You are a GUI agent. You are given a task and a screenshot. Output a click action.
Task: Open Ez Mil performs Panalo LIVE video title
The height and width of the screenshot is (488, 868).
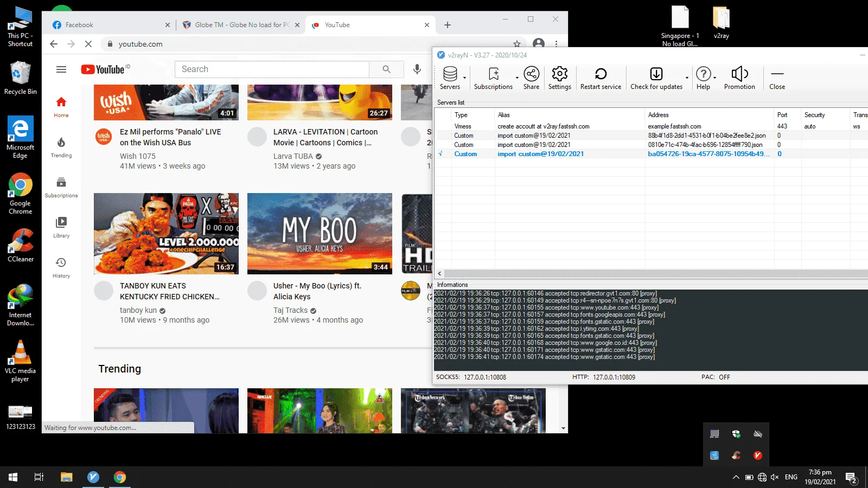point(170,137)
